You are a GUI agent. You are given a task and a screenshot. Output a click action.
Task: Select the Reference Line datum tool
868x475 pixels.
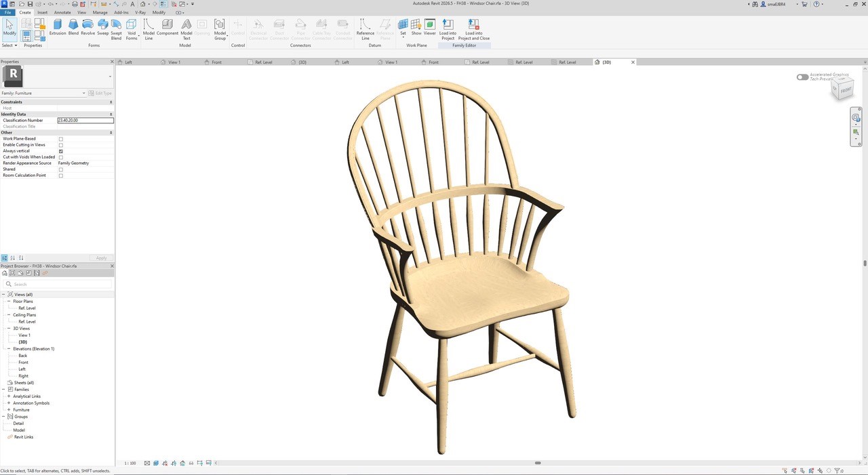(x=366, y=30)
